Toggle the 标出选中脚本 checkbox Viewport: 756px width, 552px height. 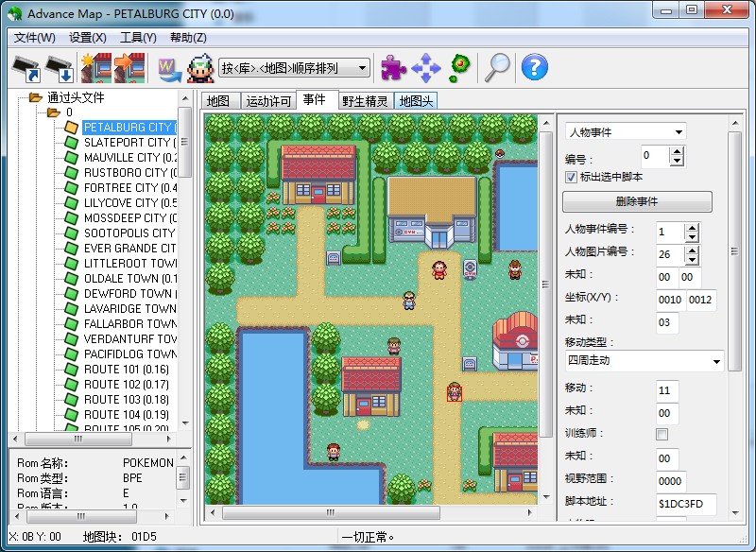[x=571, y=177]
